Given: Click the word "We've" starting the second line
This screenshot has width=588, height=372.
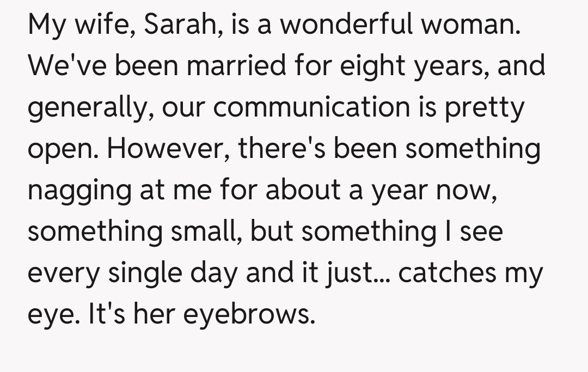Looking at the screenshot, I should 62,66.
